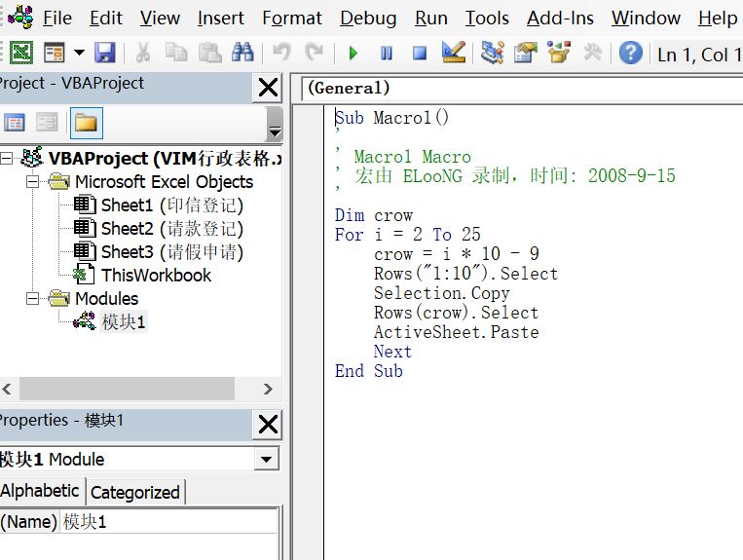
Task: Collapse the VBAProject root node
Action: 7,158
